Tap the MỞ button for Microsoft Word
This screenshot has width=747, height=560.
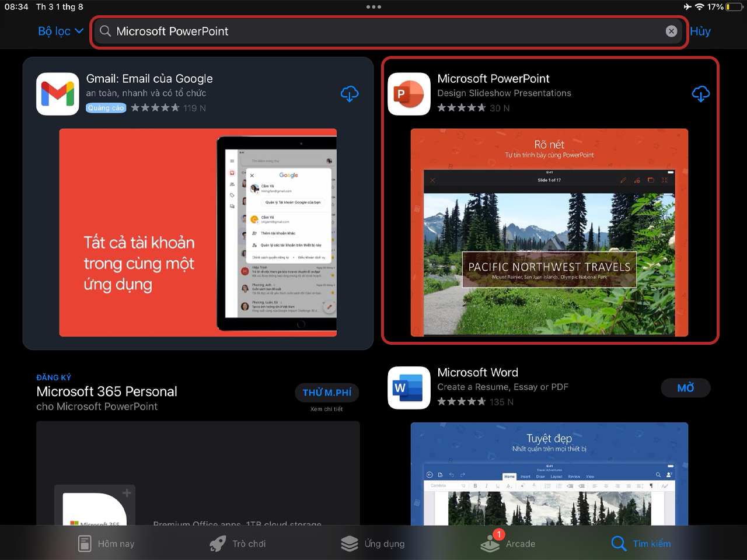[x=686, y=388]
